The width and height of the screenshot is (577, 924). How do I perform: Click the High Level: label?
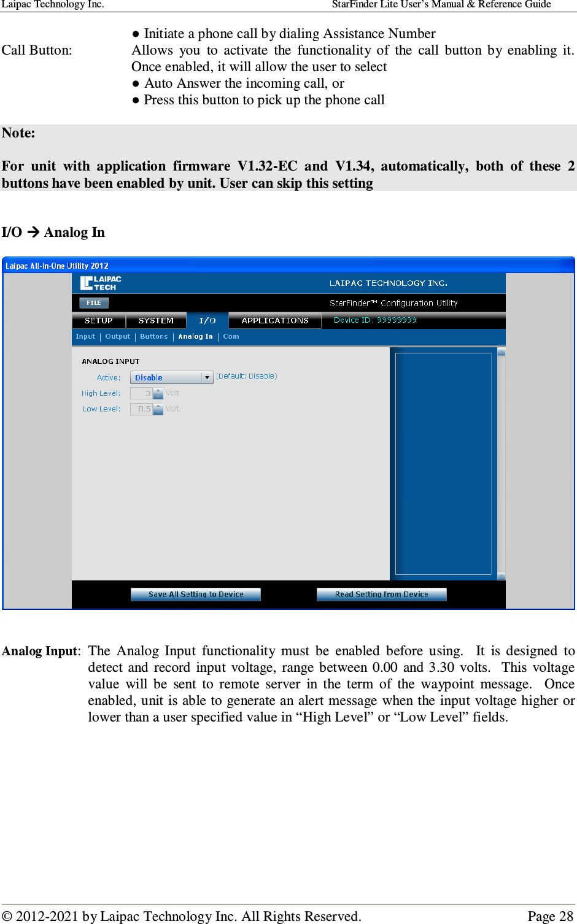(x=101, y=393)
